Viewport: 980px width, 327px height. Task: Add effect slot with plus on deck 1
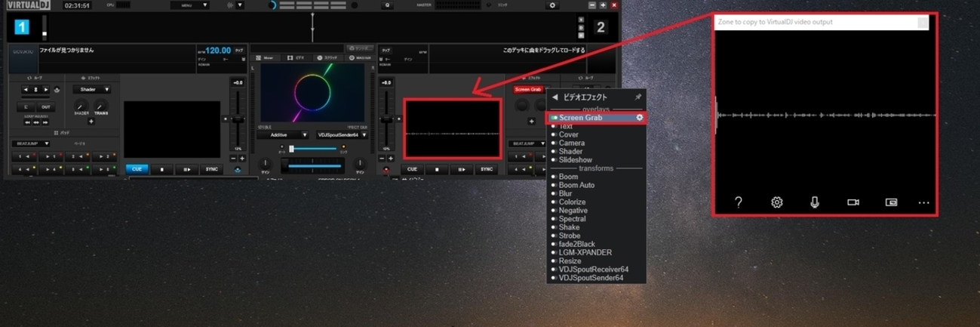pyautogui.click(x=91, y=121)
